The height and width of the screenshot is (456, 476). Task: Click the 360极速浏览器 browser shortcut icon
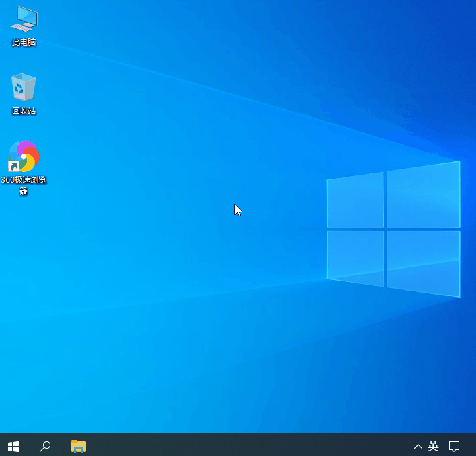coord(24,156)
